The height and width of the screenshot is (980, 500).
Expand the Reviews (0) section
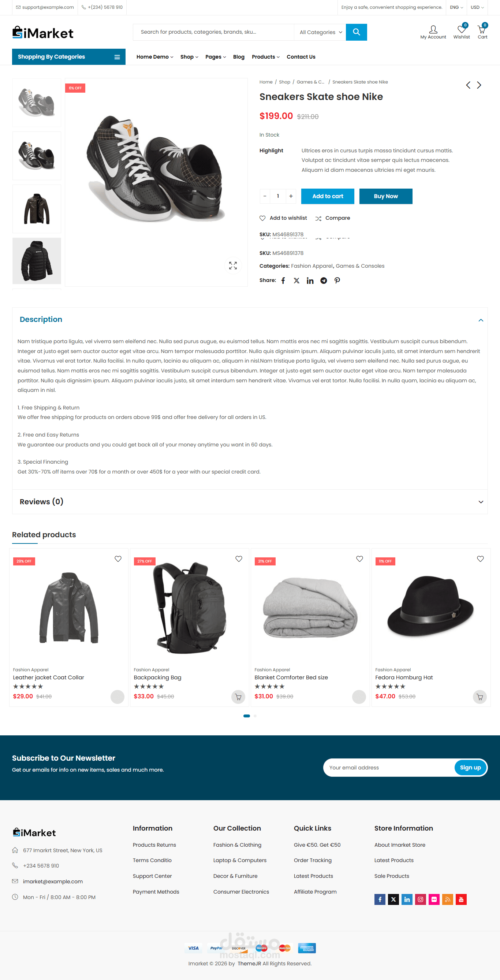(x=250, y=502)
